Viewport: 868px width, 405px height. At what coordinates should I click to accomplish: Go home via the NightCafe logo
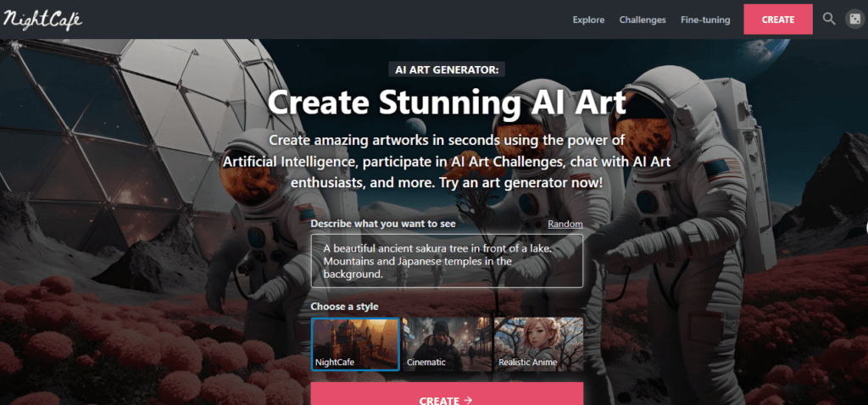pyautogui.click(x=42, y=20)
